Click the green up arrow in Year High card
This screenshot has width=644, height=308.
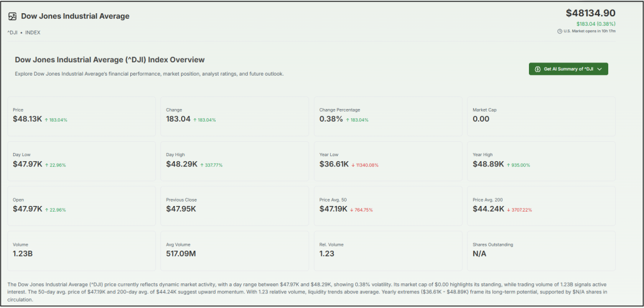[x=508, y=165]
